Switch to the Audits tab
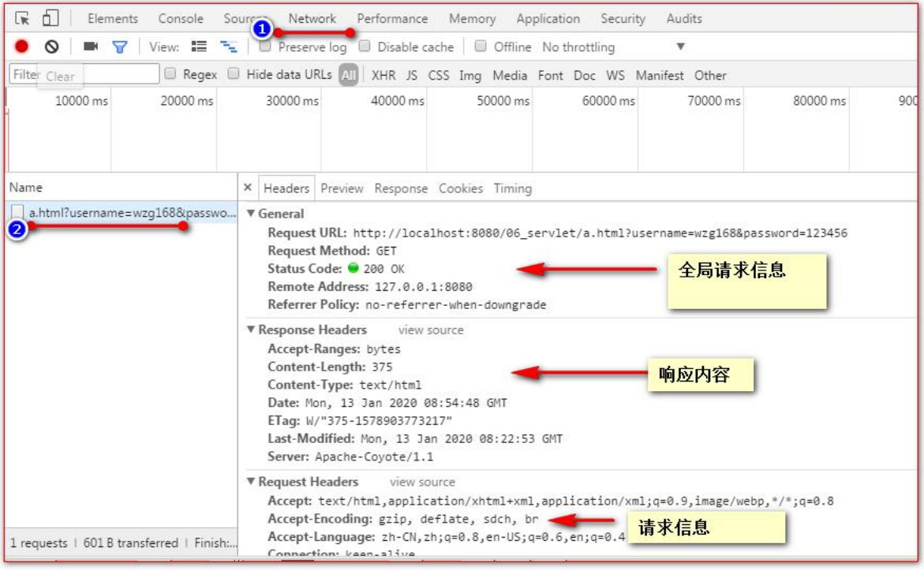 (x=684, y=19)
